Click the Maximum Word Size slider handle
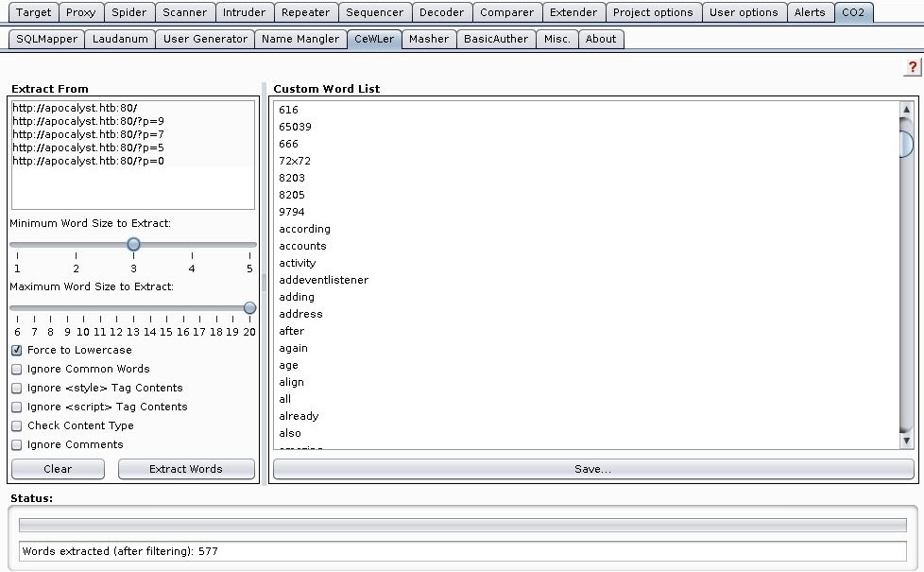Screen dimensions: 924x572 pyautogui.click(x=249, y=308)
